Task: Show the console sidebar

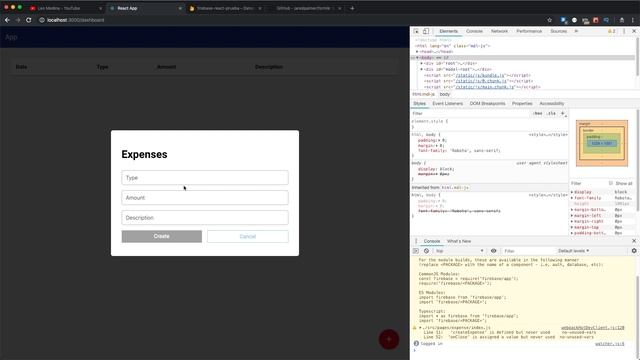Action: click(x=416, y=251)
